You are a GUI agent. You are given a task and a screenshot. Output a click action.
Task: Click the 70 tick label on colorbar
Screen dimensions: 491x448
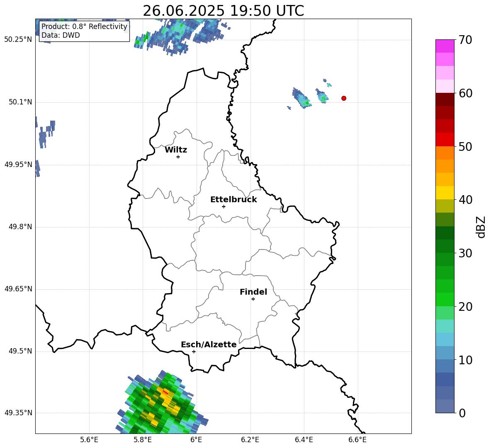[465, 40]
